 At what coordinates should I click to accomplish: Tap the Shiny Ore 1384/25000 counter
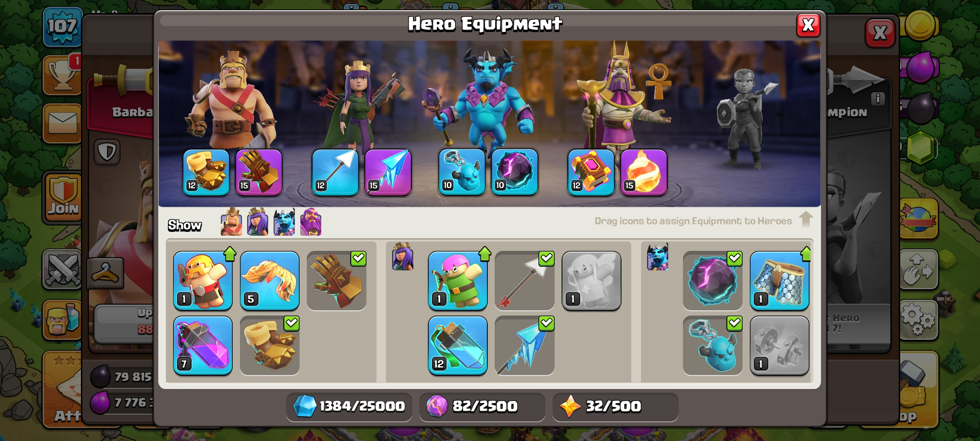coord(349,406)
